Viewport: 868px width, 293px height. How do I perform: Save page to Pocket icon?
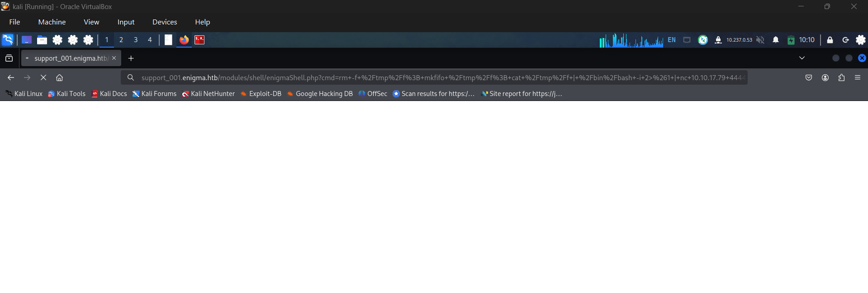(809, 78)
